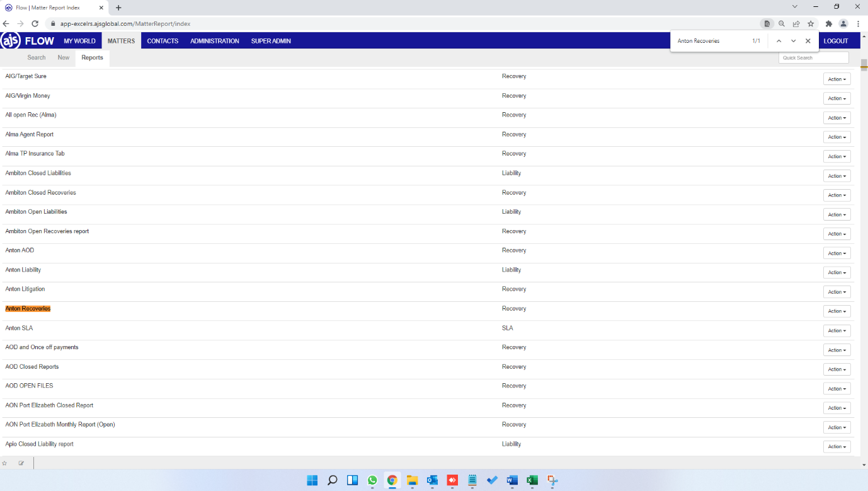Click the star icon at bottom left
The image size is (868, 491).
pos(5,463)
